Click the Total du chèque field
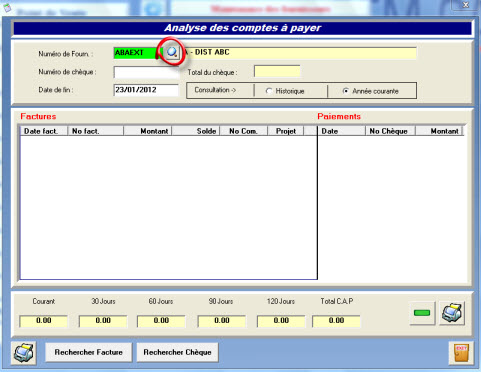Image resolution: width=481 pixels, height=372 pixels. 277,71
